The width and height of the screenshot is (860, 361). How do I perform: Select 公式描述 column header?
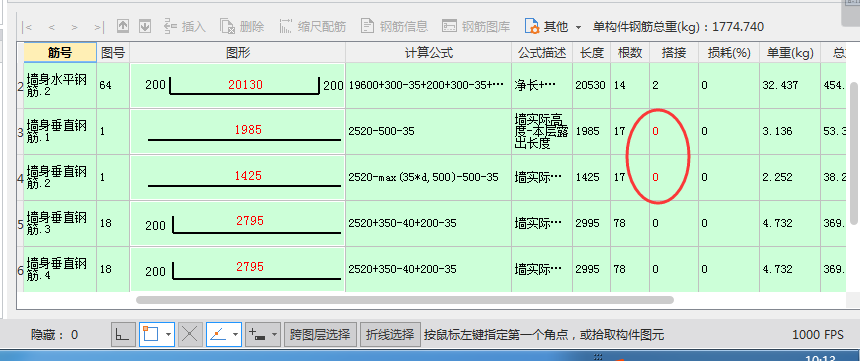click(542, 53)
